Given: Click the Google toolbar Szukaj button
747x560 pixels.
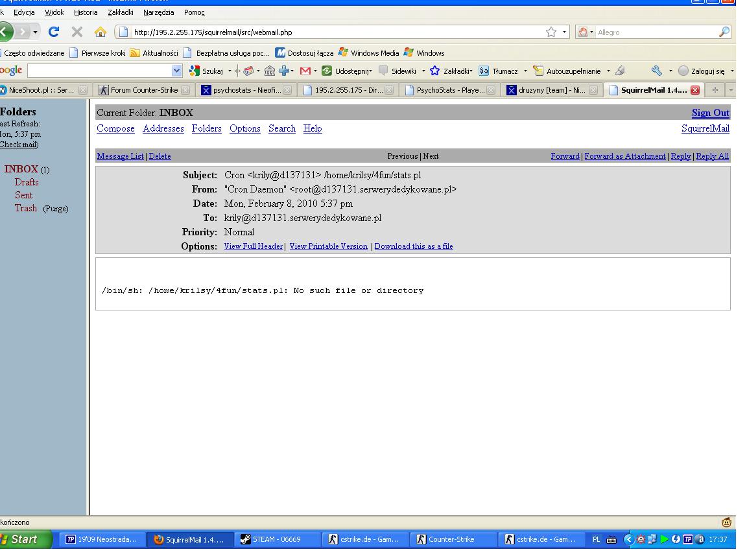Looking at the screenshot, I should point(206,71).
